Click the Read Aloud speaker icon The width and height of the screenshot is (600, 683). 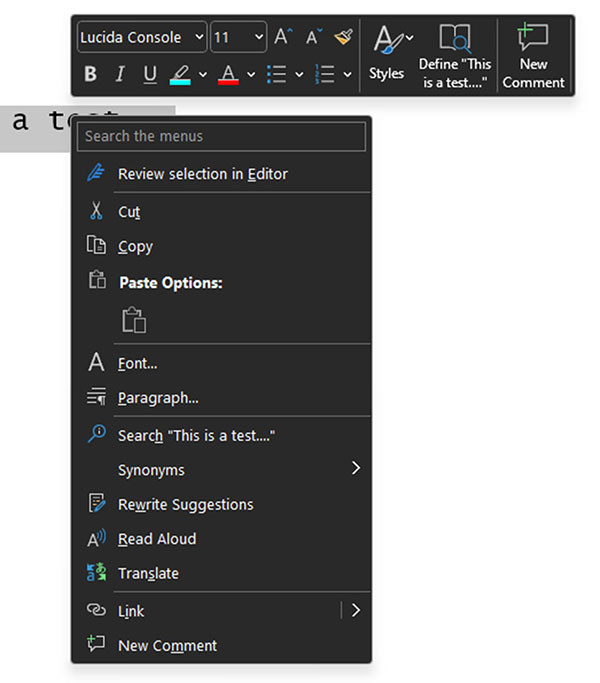click(96, 539)
